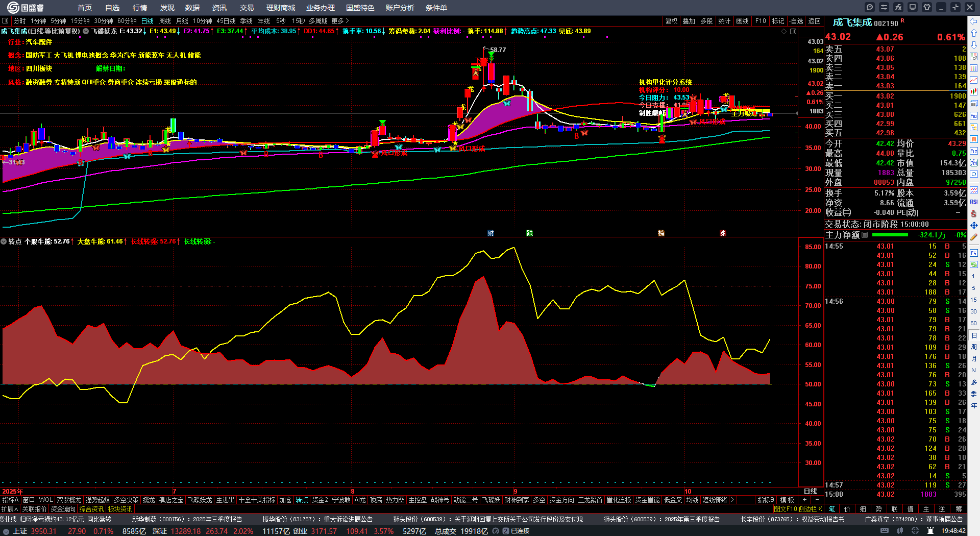Expand the main chart indicator dropdown arrow

pyautogui.click(x=86, y=31)
